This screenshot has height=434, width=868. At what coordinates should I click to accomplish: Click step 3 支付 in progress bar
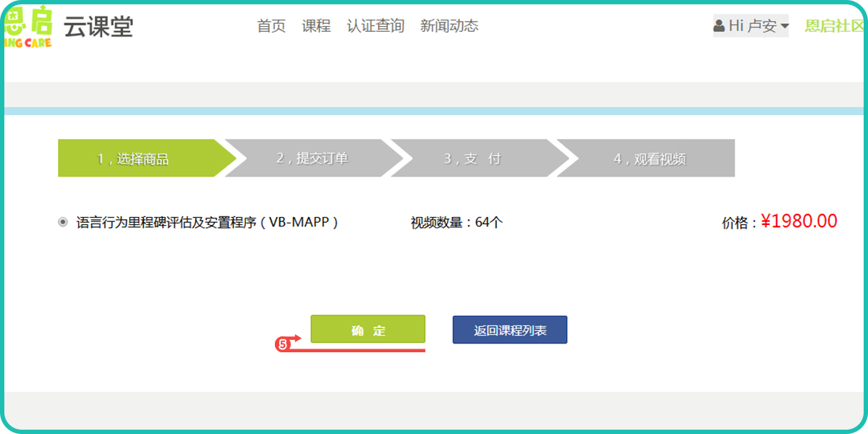point(472,158)
